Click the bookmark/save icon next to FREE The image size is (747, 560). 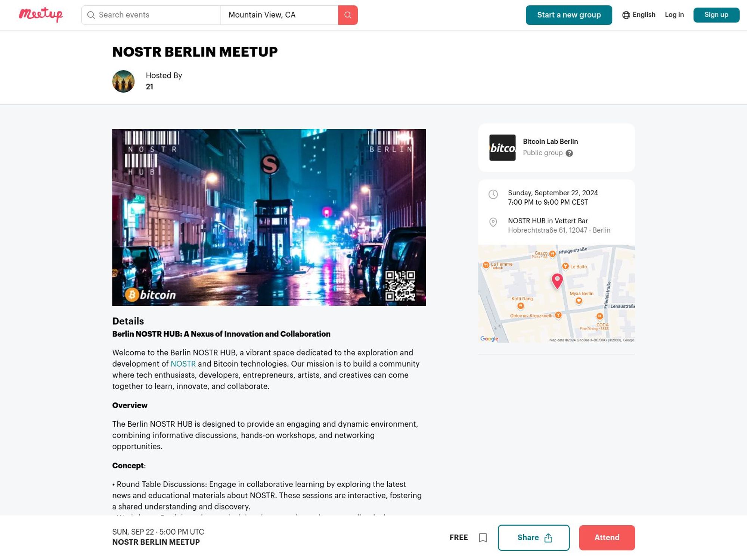pyautogui.click(x=482, y=538)
